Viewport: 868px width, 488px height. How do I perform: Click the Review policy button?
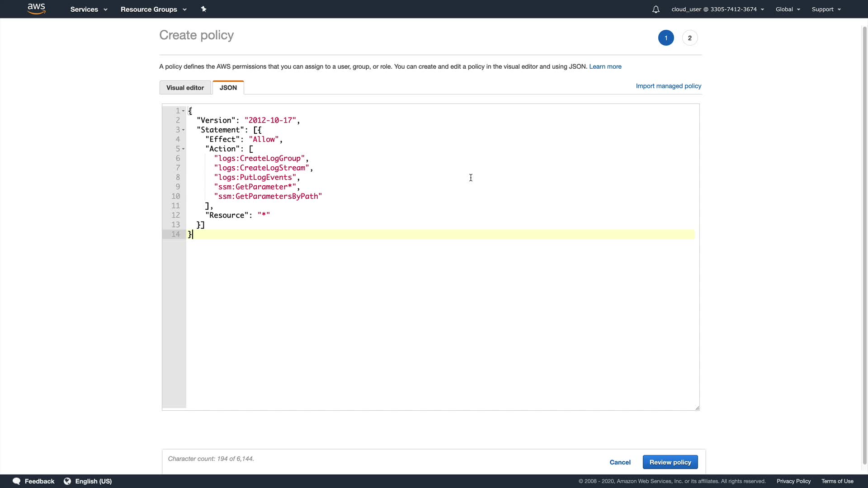coord(670,462)
